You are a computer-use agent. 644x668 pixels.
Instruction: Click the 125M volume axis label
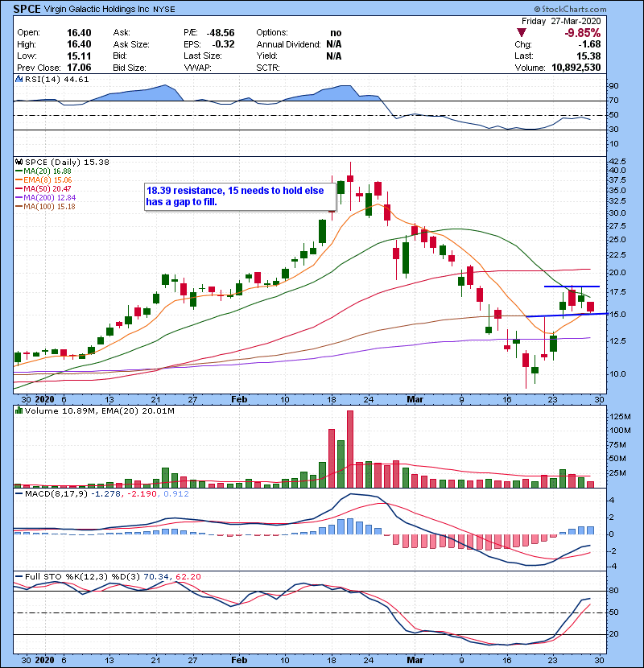pyautogui.click(x=620, y=417)
